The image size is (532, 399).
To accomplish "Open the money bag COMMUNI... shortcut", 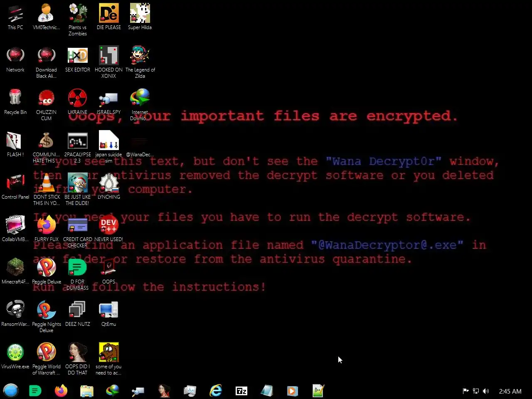I will coord(46,147).
